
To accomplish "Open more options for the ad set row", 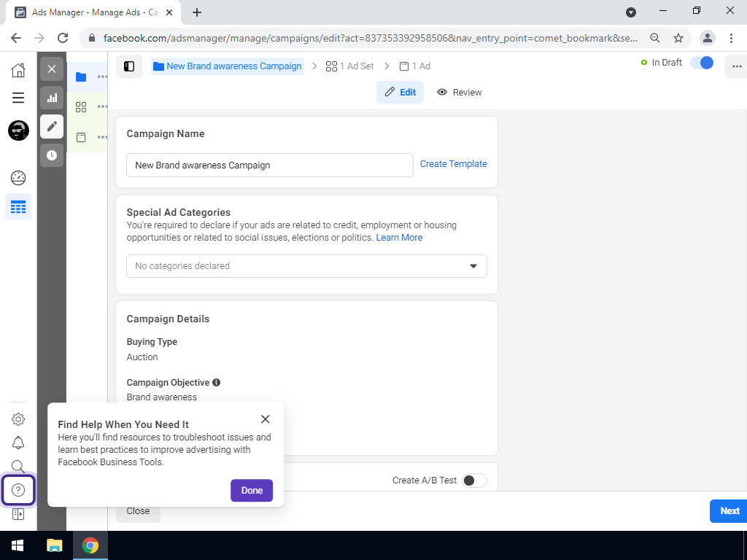I will [x=102, y=106].
